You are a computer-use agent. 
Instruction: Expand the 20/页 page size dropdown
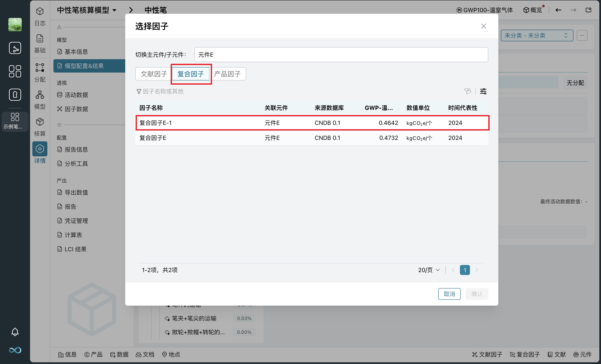pos(429,270)
